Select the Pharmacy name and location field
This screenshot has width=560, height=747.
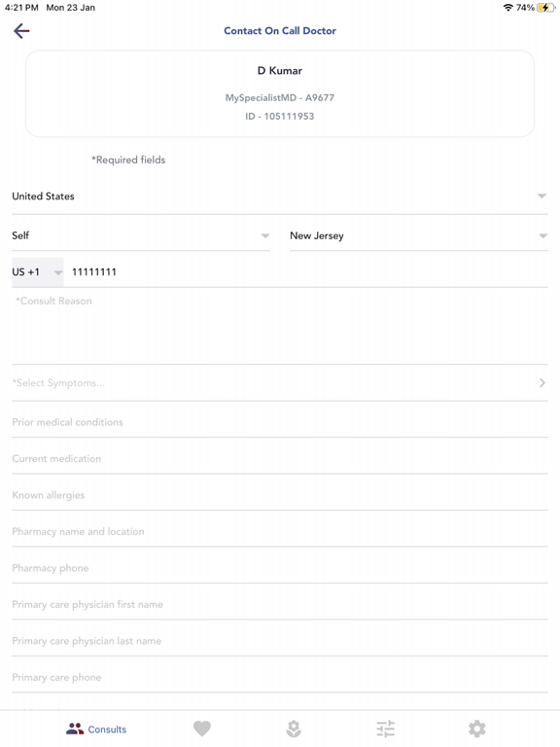tap(280, 532)
